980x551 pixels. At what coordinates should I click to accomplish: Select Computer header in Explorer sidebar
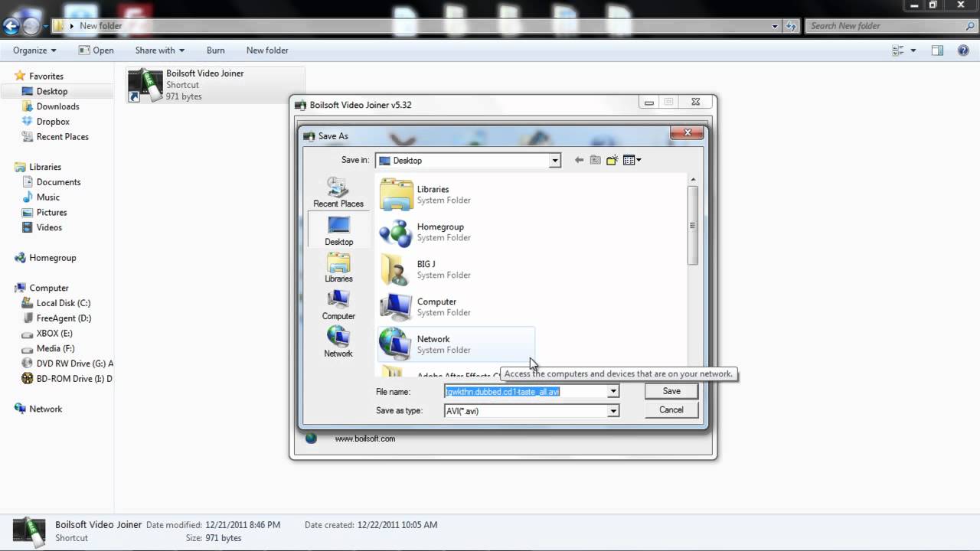click(49, 288)
